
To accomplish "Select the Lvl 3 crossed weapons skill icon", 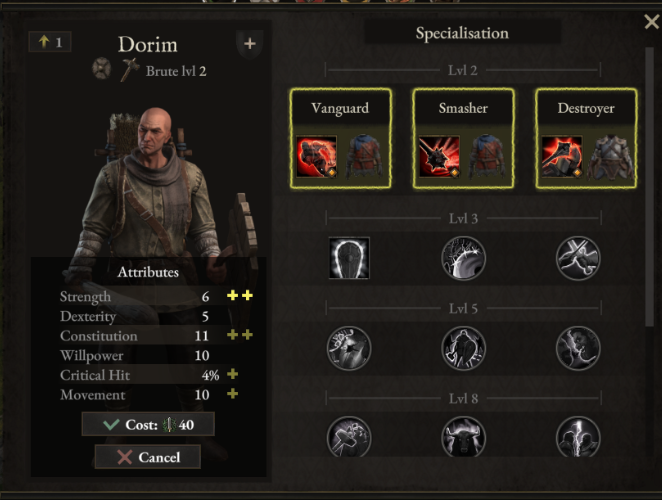I will pos(578,258).
